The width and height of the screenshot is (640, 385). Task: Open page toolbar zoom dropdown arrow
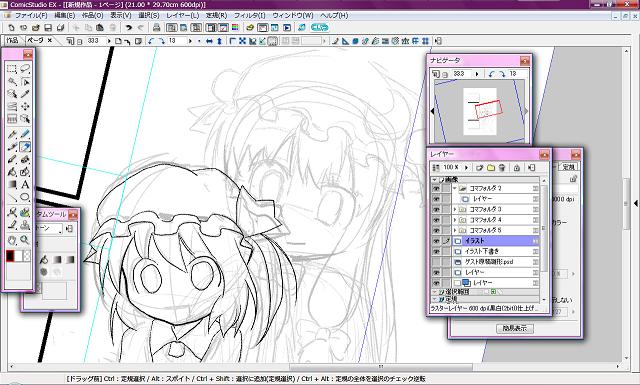click(x=109, y=41)
